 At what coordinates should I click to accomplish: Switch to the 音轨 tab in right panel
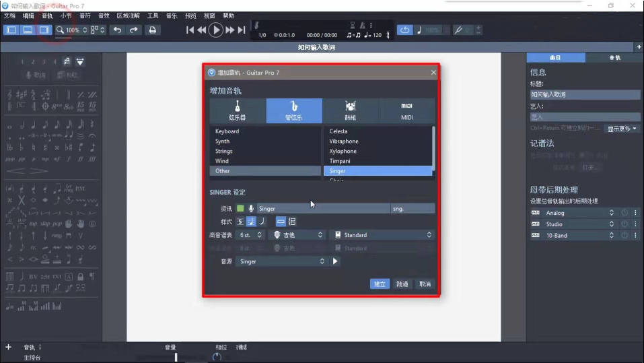tap(614, 58)
